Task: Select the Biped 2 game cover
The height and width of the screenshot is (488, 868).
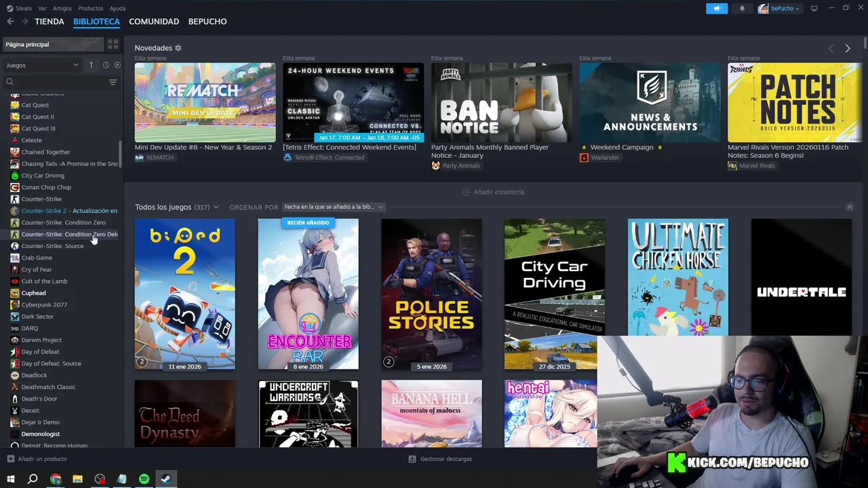Action: click(184, 294)
